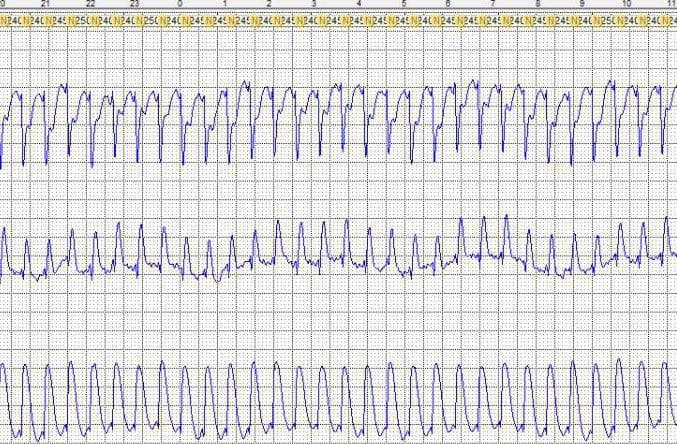Click the ruler tick labeled 2
This screenshot has height=444, width=677.
(x=269, y=4)
